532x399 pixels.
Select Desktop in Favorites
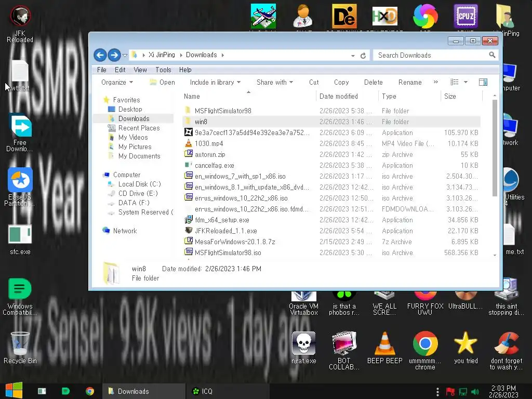(x=130, y=109)
